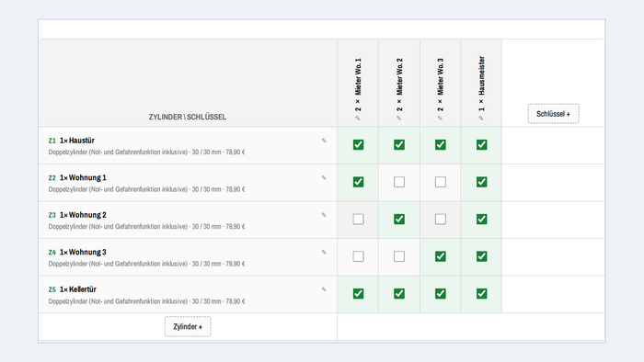
Task: Click the Doppelzylinder description under Wohnung 3
Action: click(x=146, y=264)
